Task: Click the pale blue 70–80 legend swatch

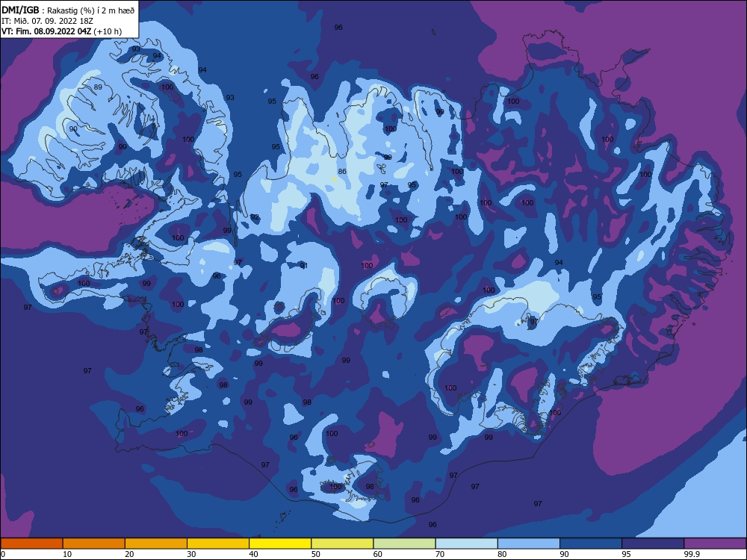Action: click(466, 544)
